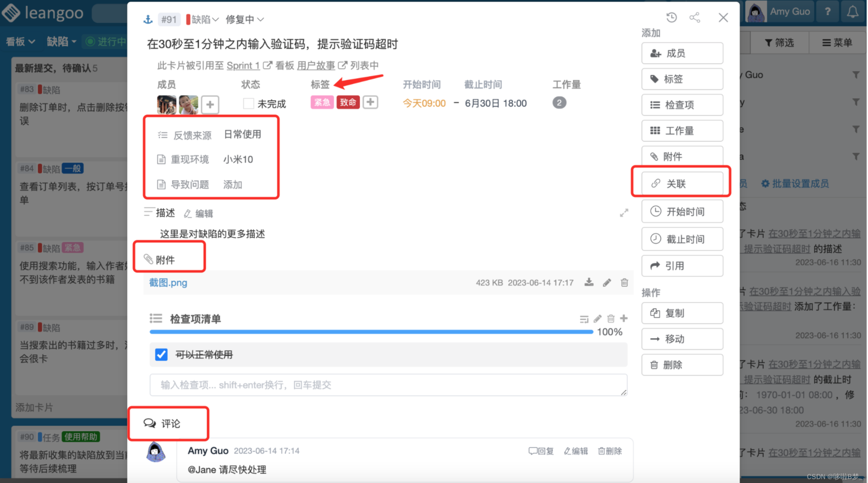Viewport: 868px width, 483px height.
Task: Add a new checklist item via the plus icon
Action: pos(624,318)
